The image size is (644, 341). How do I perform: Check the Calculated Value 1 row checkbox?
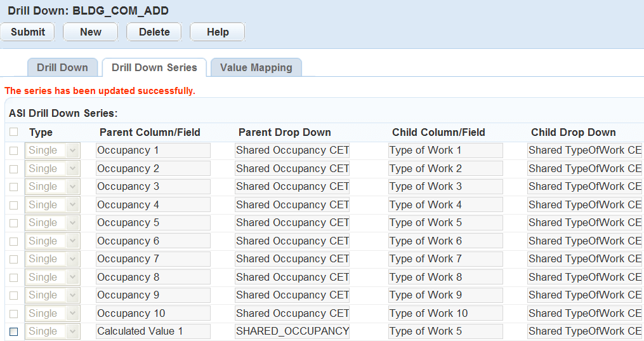(14, 331)
